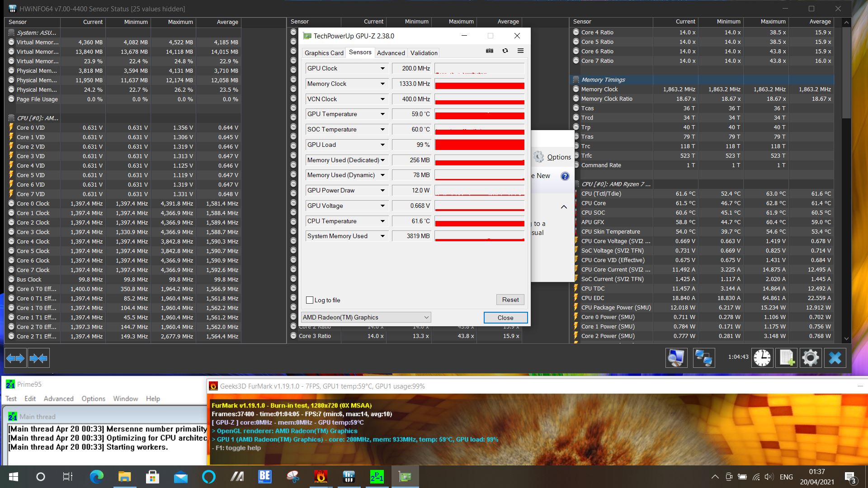
Task: Switch to Advanced tab in GPU-Z
Action: point(391,53)
